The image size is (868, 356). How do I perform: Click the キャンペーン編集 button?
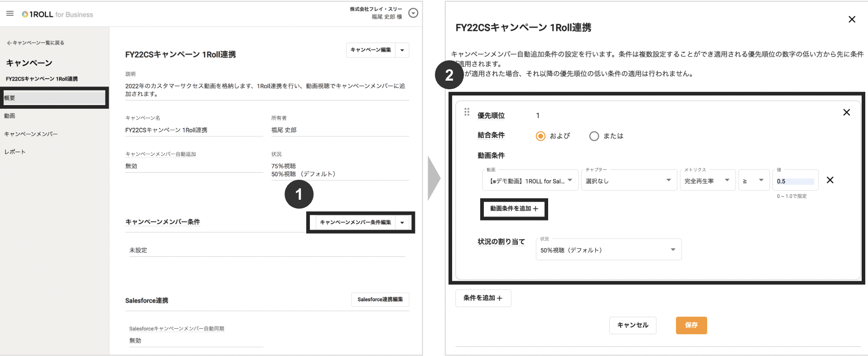click(x=371, y=50)
